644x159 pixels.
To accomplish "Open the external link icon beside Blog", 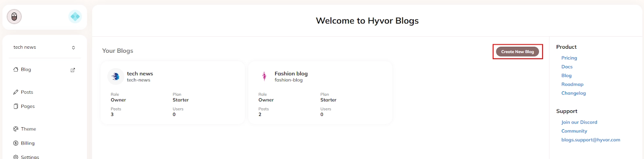I will (73, 70).
